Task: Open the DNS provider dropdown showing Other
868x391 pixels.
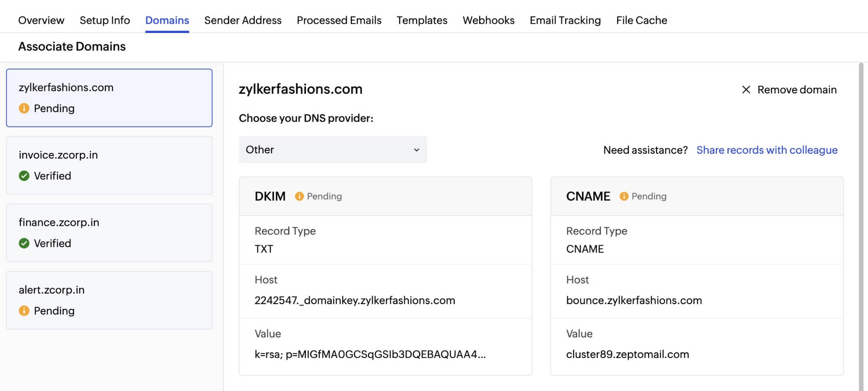Action: coord(333,149)
